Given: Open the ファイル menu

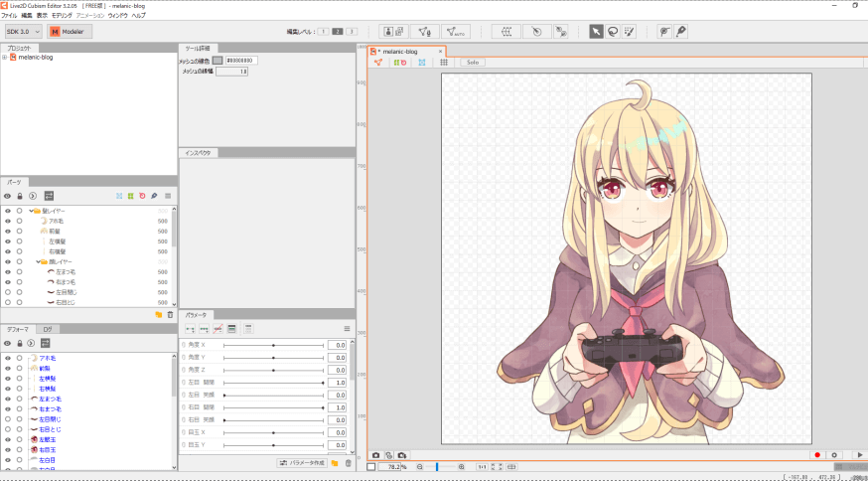Looking at the screenshot, I should point(9,16).
